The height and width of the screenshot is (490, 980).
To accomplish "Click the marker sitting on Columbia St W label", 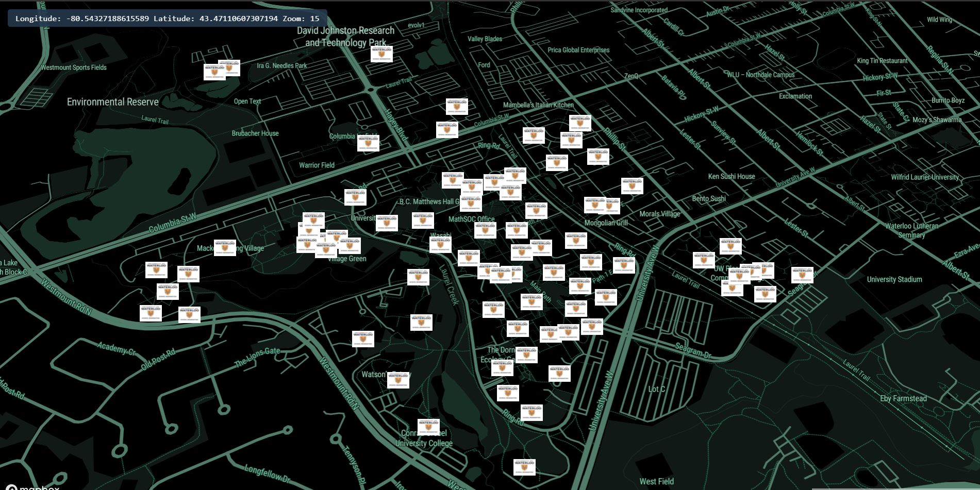I will tap(447, 129).
